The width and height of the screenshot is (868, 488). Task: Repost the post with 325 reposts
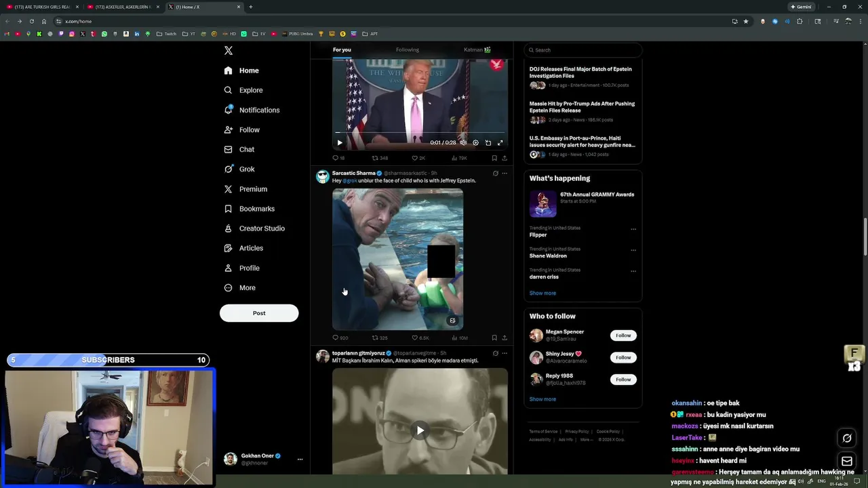click(380, 338)
